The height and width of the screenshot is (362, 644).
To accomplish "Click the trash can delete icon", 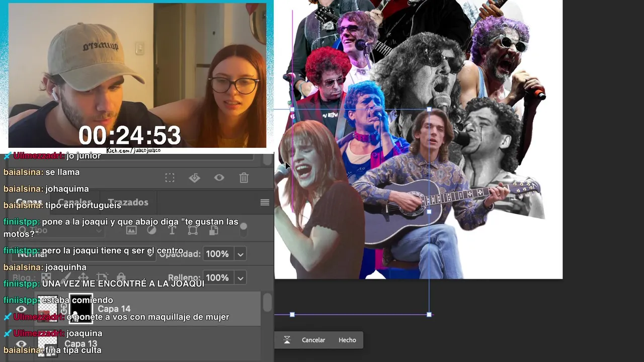I will coord(244,178).
